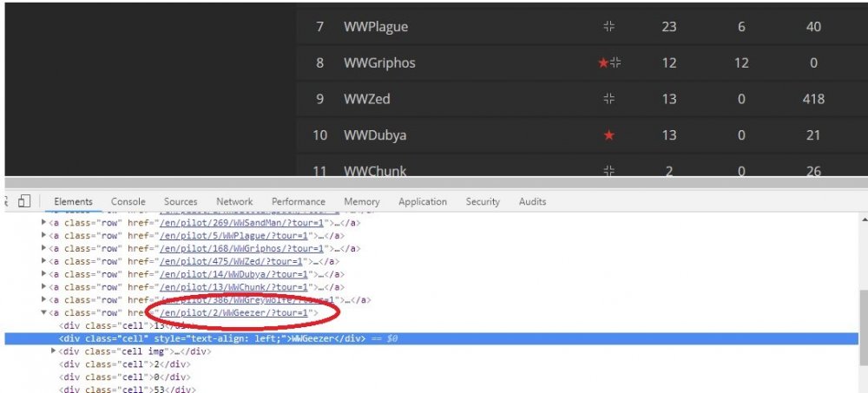Click the cross icon in WWZed row

(609, 99)
